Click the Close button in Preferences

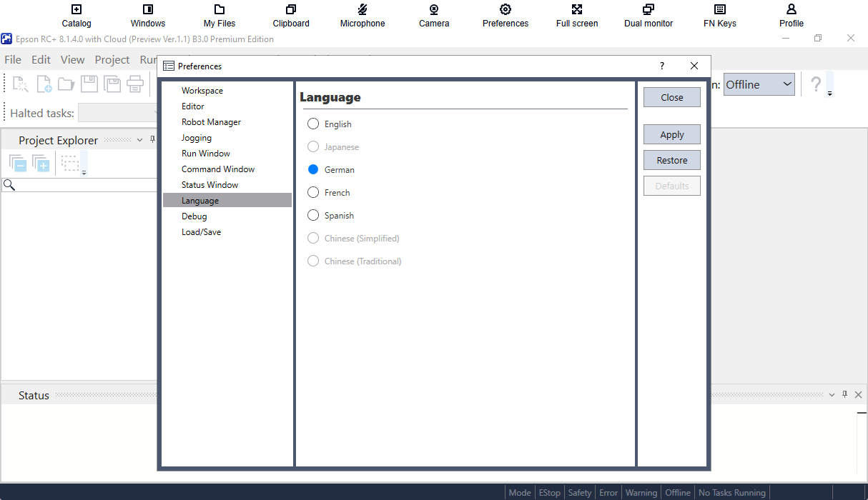672,97
